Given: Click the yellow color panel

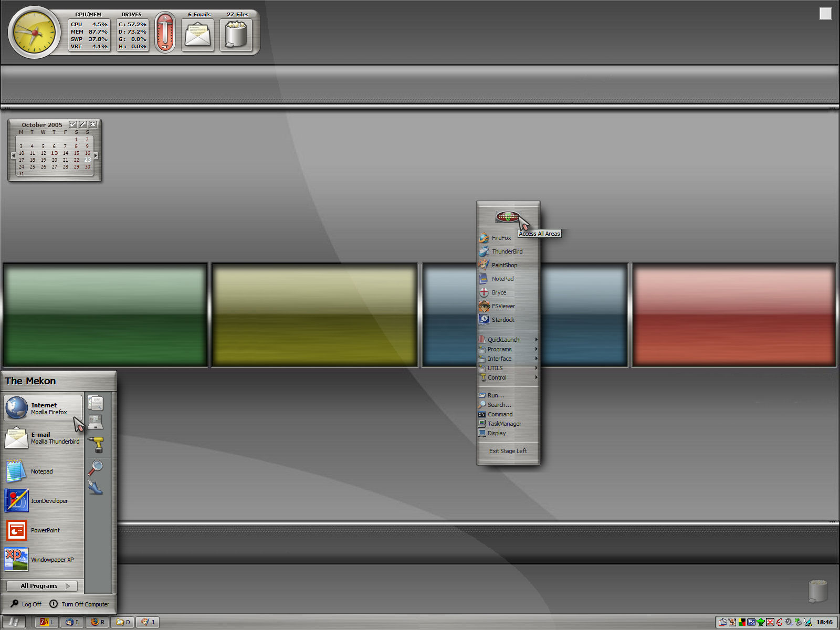Looking at the screenshot, I should pos(314,314).
